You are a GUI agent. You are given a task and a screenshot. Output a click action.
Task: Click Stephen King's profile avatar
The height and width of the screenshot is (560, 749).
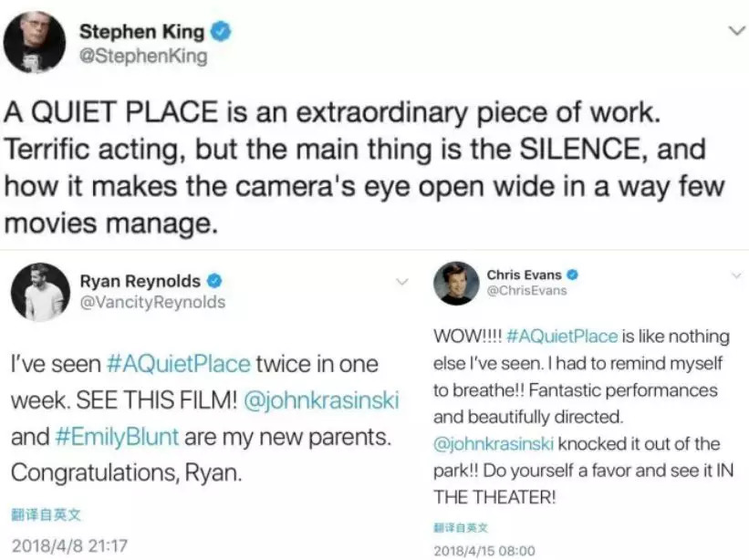(36, 41)
